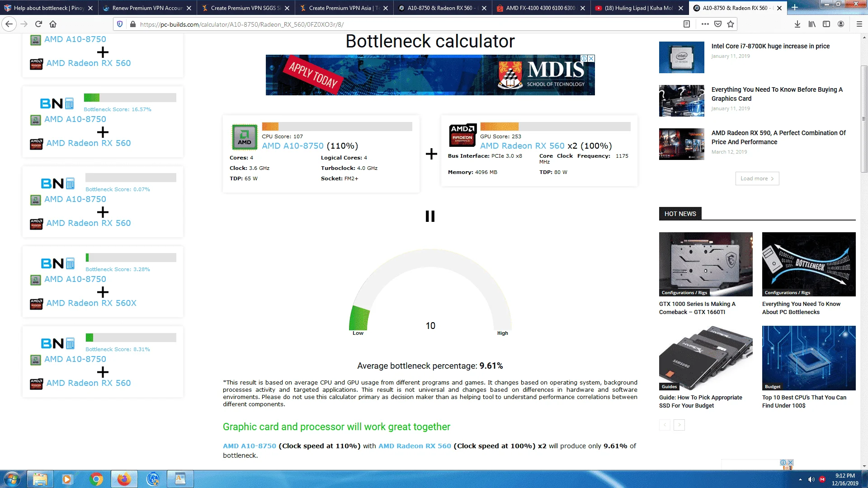Click tracking protection shield icon
The height and width of the screenshot is (488, 868).
[x=120, y=24]
